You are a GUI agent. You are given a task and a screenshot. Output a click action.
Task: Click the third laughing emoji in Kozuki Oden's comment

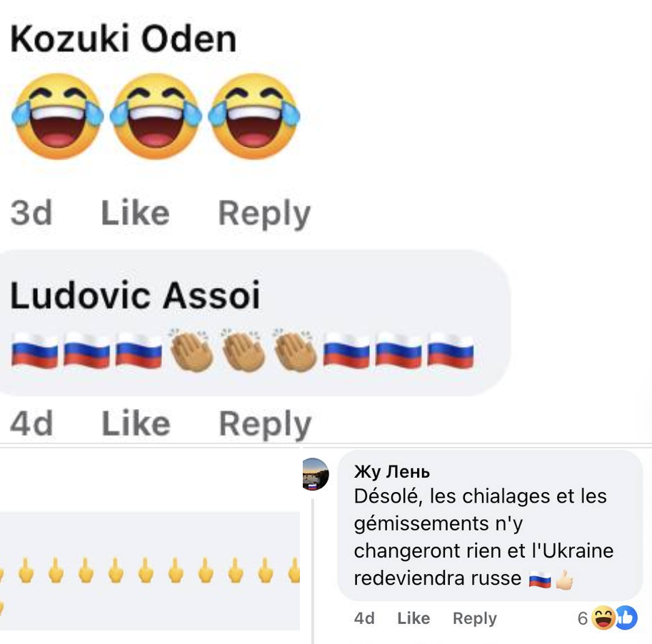(x=254, y=116)
